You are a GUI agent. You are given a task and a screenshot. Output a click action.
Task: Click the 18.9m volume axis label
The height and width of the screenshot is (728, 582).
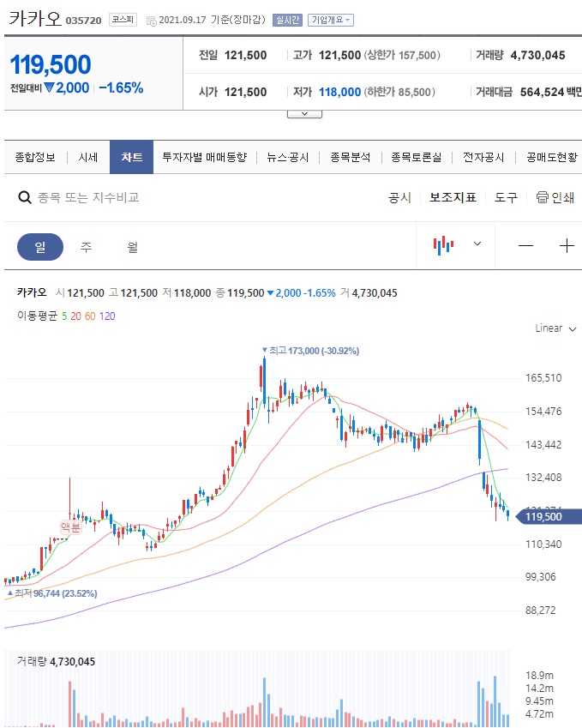point(539,676)
